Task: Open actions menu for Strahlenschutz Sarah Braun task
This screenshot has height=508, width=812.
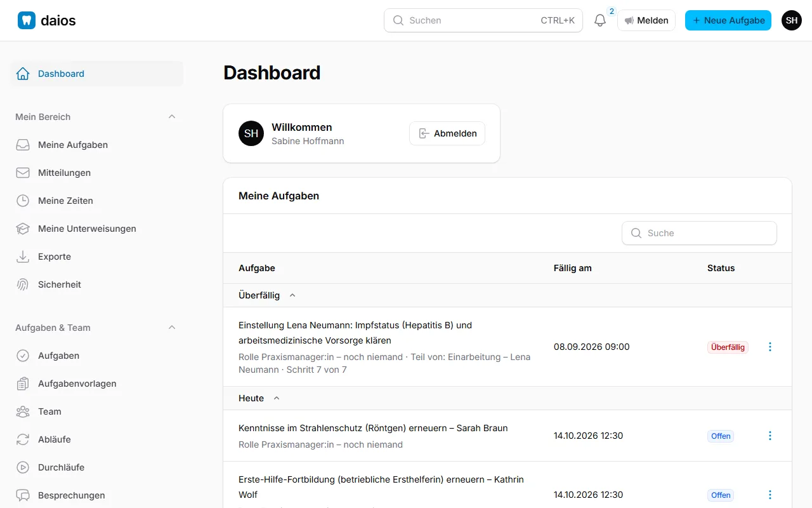Action: (770, 436)
